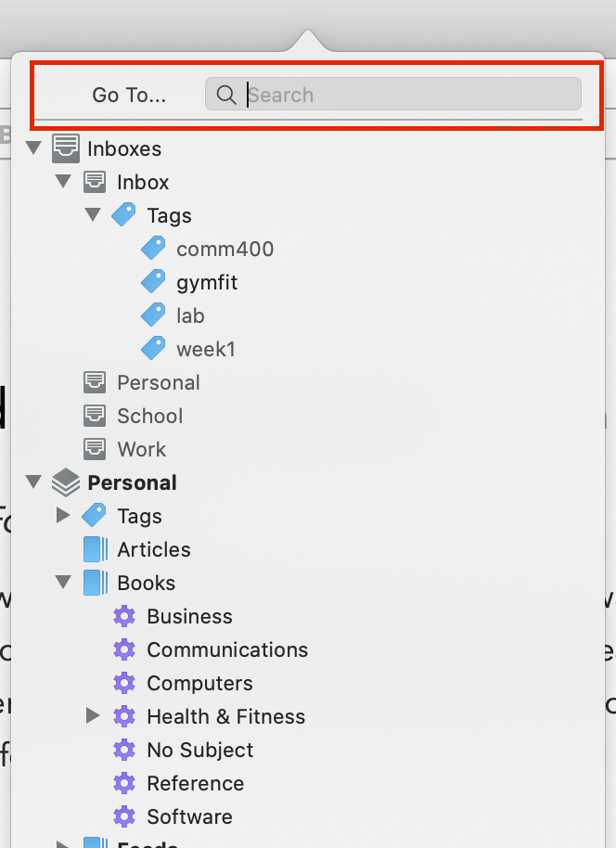Collapse the Books group
This screenshot has height=848, width=616.
pos(63,582)
